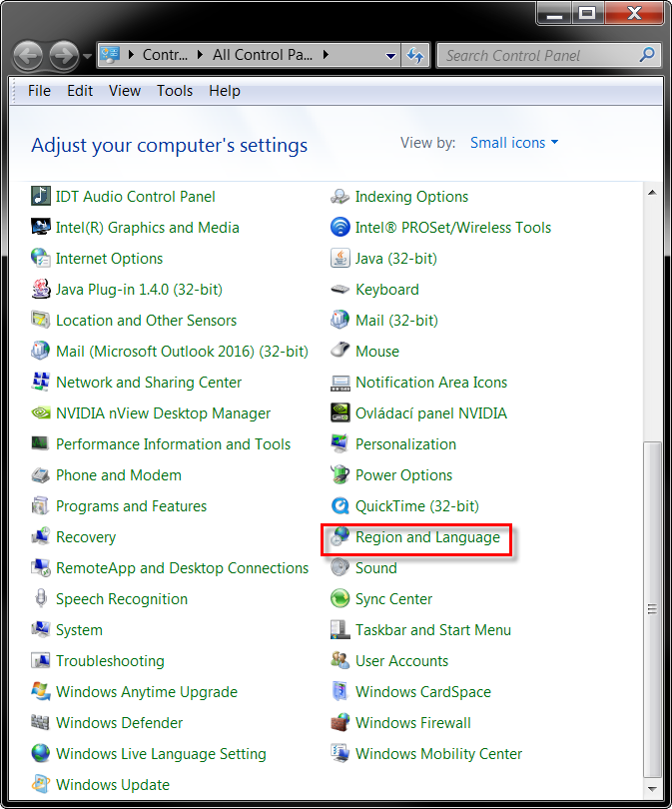Open the Windows CardSpace link
The image size is (672, 809).
point(423,692)
